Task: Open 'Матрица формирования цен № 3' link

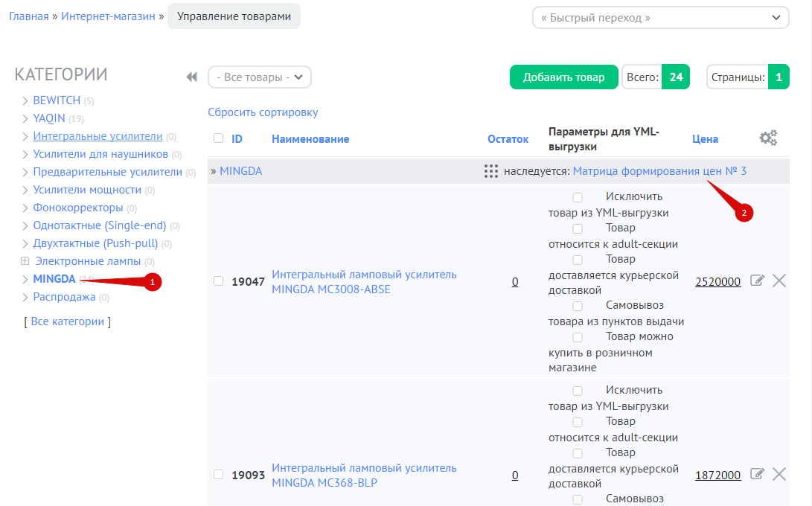Action: 659,171
